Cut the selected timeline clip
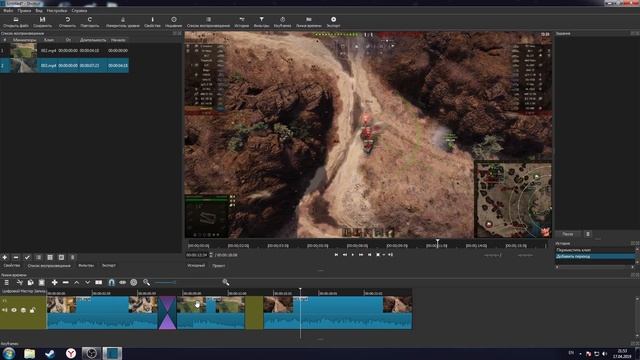The image size is (640, 360). (19, 282)
